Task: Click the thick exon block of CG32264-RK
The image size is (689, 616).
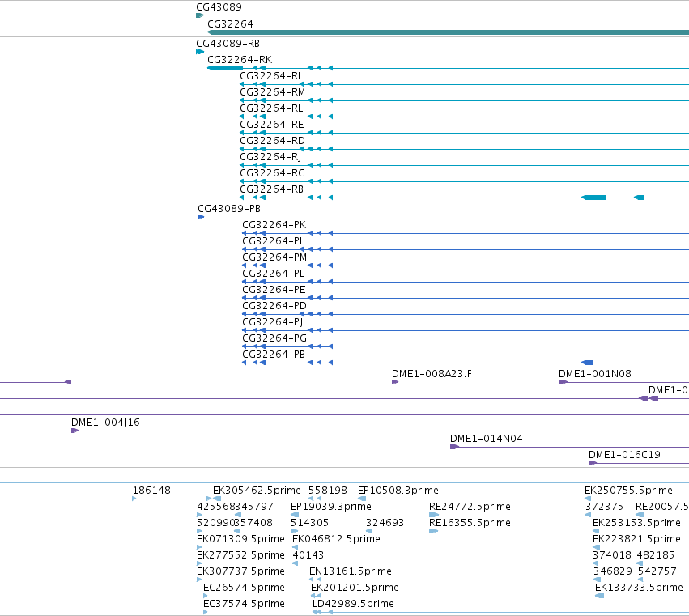Action: [x=225, y=68]
